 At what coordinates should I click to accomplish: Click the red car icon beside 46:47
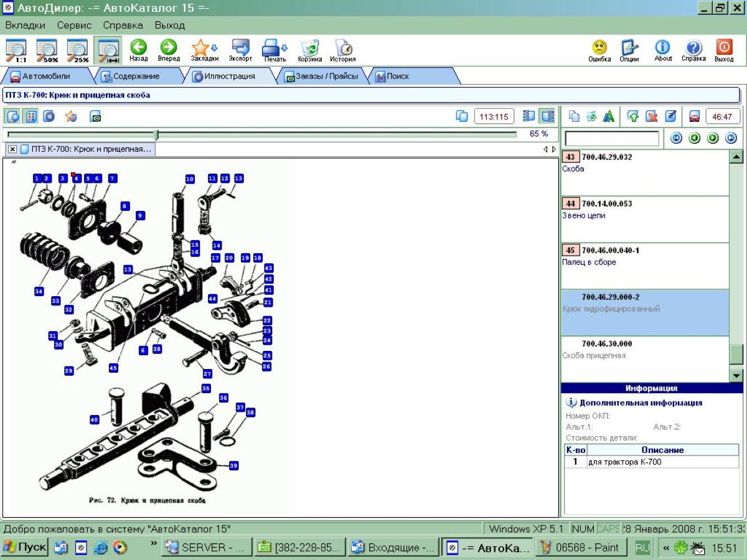pos(695,116)
